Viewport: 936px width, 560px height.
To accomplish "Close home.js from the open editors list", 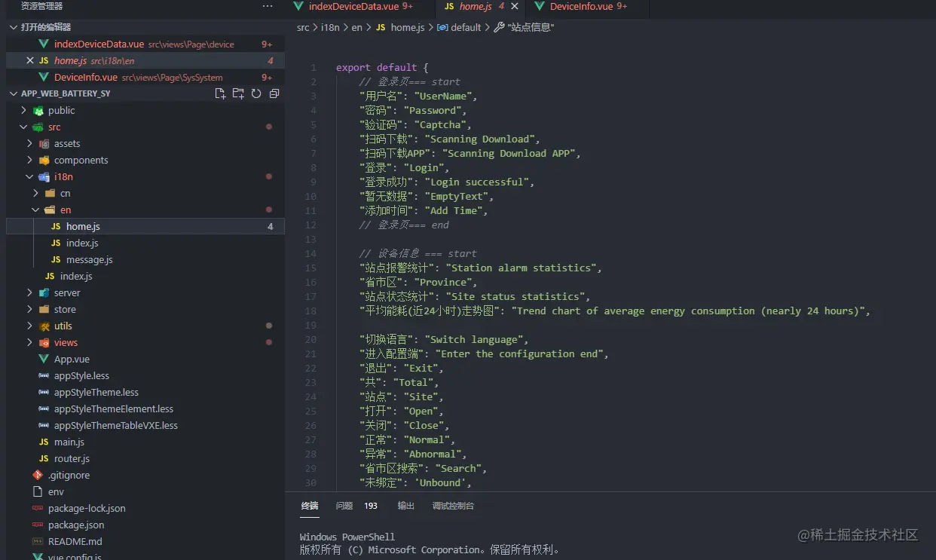I will click(30, 60).
